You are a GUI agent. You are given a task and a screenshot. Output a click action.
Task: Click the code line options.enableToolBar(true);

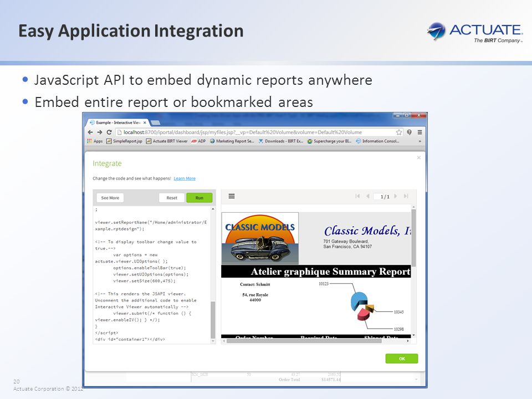point(150,268)
